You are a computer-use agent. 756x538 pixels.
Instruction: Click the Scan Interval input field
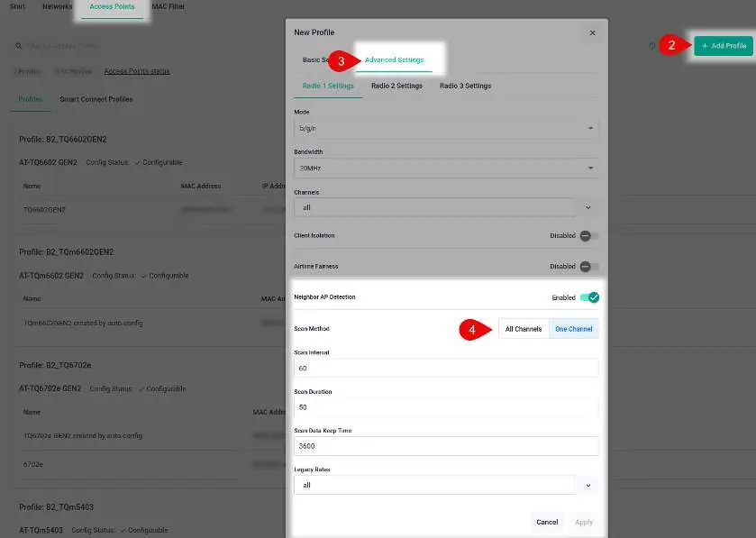446,369
